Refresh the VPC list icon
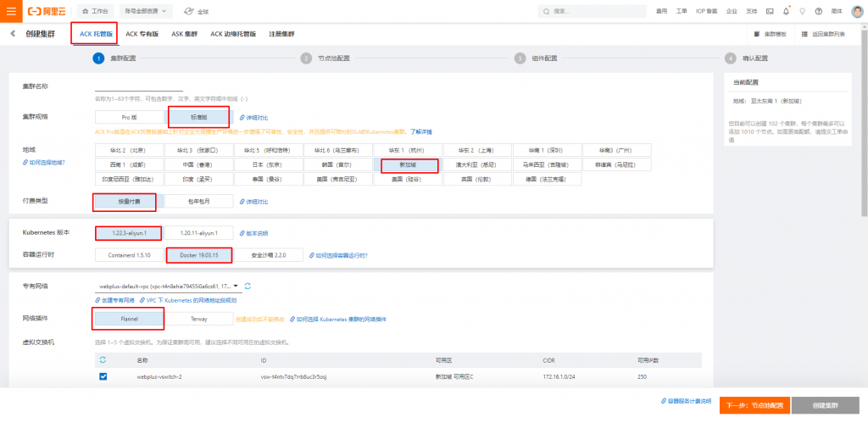 [x=248, y=287]
